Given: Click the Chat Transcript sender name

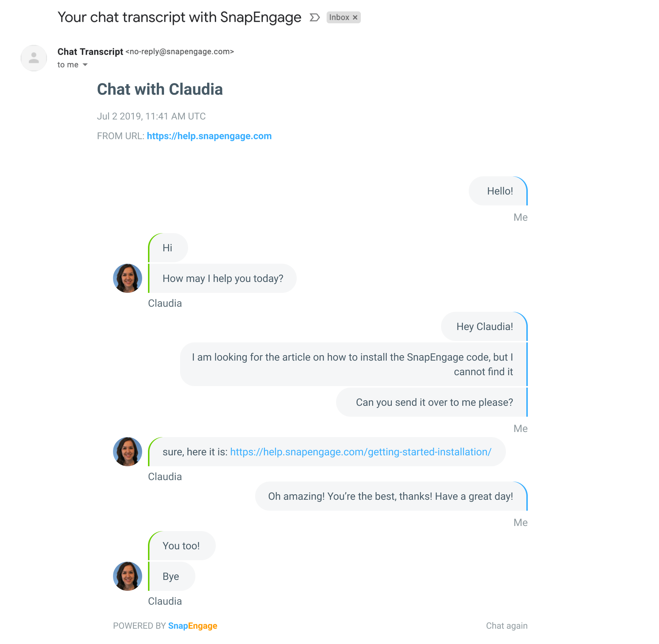Looking at the screenshot, I should click(90, 52).
